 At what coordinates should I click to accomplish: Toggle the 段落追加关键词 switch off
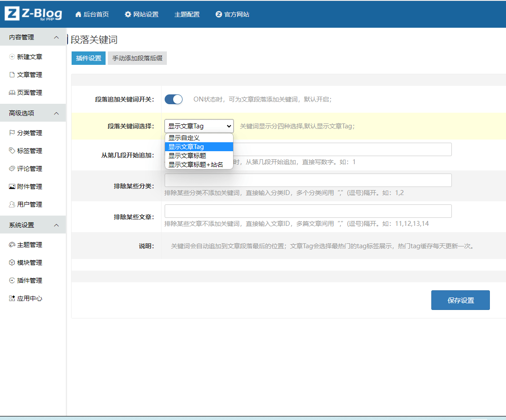coord(174,99)
